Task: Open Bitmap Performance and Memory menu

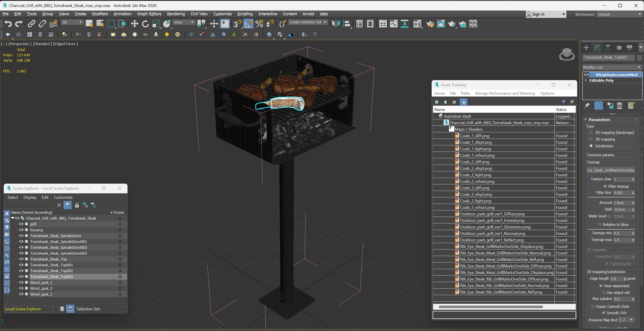Action: pos(505,93)
